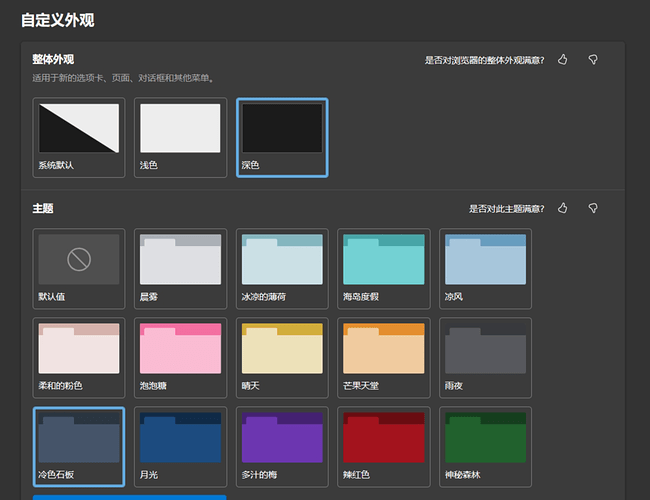This screenshot has width=650, height=500.
Task: Apply the 冰凉的薄荷 theme
Action: point(282,269)
